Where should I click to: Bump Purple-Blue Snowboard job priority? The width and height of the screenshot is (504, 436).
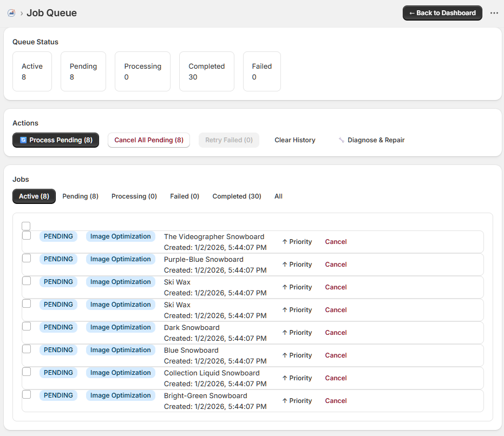[x=297, y=265]
